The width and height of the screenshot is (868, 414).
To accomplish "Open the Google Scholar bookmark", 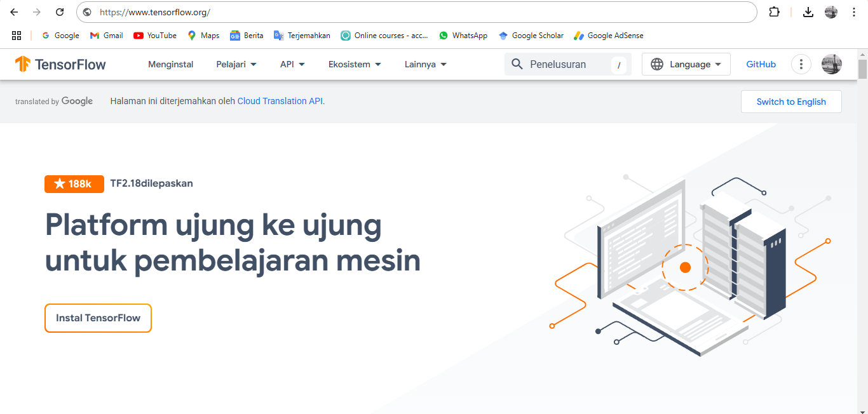I will (x=531, y=36).
